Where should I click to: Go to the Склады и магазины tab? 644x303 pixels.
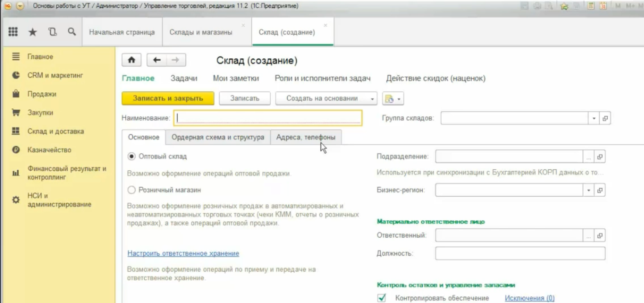click(201, 32)
